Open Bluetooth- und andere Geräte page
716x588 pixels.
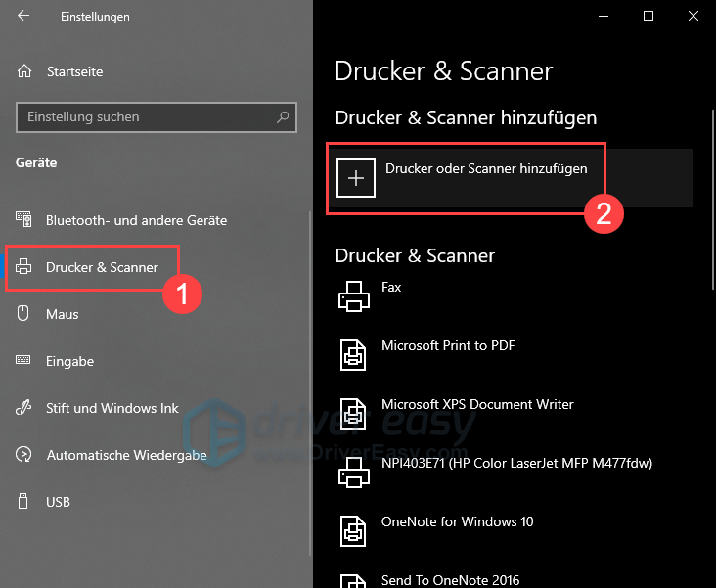click(x=156, y=220)
